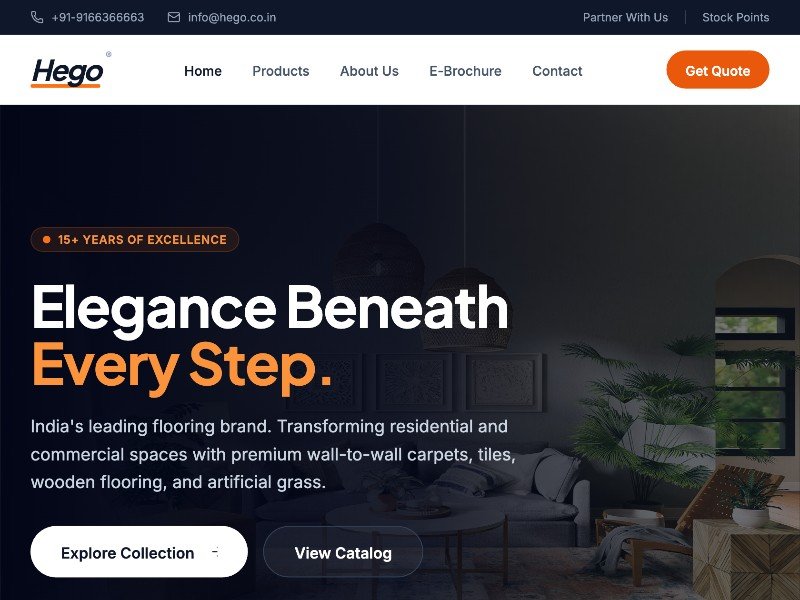Go to the Contact page
The image size is (800, 600).
point(557,71)
